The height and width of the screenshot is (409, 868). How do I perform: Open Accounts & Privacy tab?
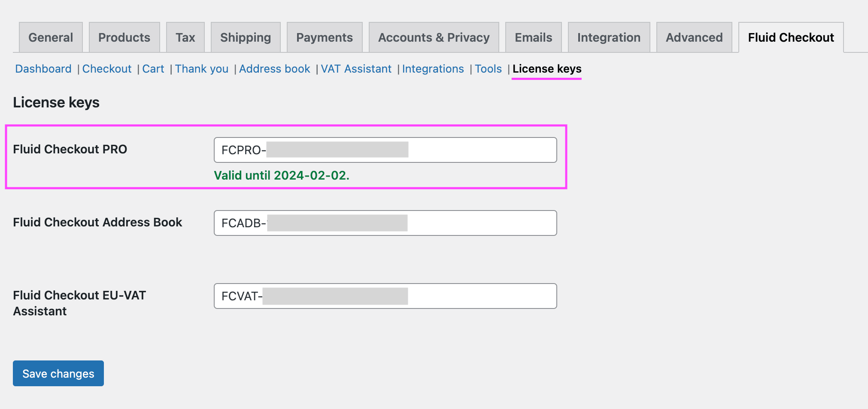tap(434, 38)
